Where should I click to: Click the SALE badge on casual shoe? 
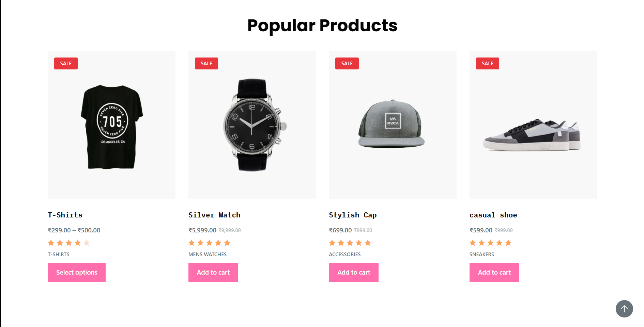click(487, 64)
